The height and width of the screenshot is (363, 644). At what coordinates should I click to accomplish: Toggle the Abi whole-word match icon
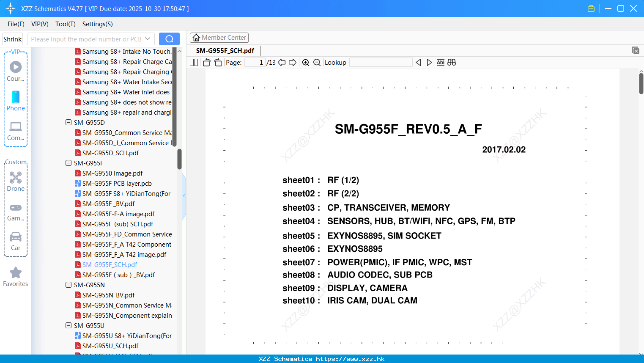tap(440, 63)
